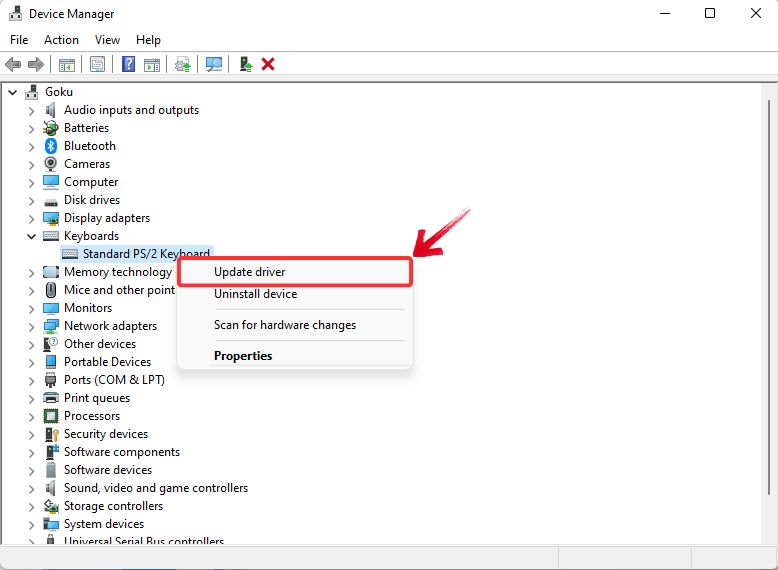Select the Bluetooth icon in the device tree
Image resolution: width=778 pixels, height=570 pixels.
coord(51,146)
